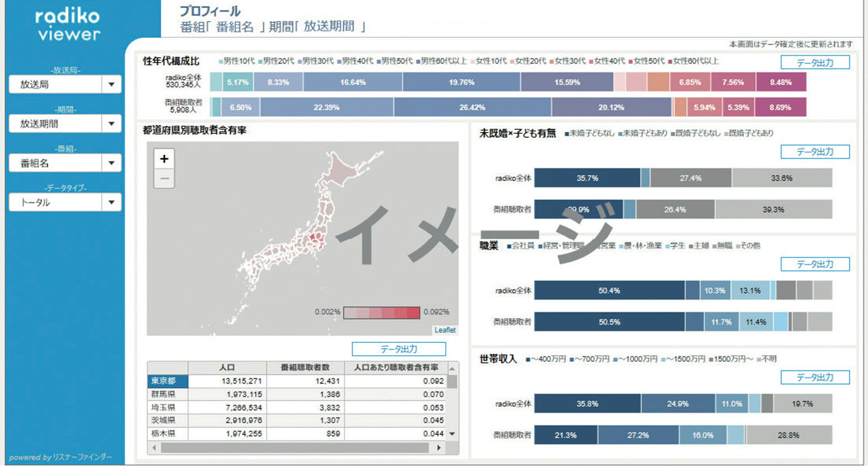Click the 学生 legend item
This screenshot has width=868, height=467.
tap(674, 246)
